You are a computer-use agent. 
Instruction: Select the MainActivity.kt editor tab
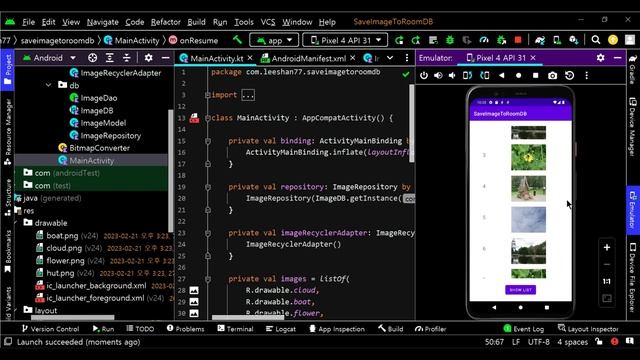[216, 58]
